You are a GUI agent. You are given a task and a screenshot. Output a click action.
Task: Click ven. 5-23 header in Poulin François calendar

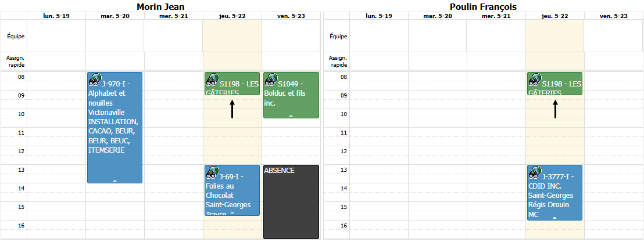coord(613,16)
